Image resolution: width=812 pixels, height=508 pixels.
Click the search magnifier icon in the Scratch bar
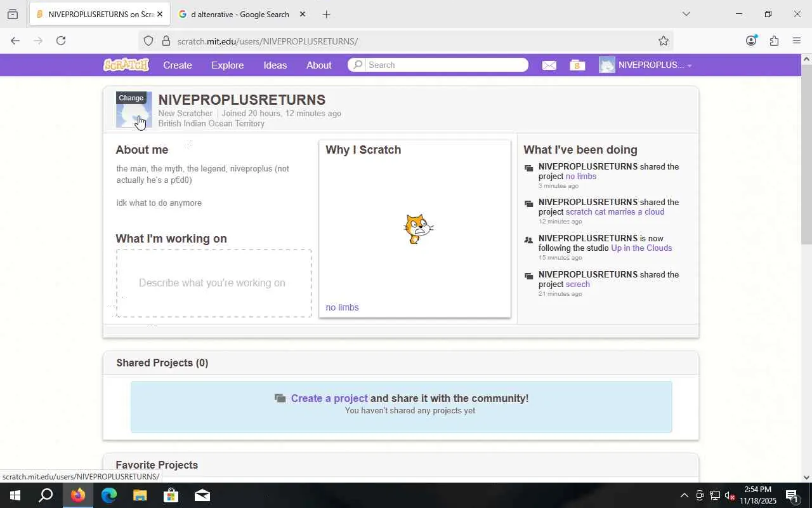pos(358,65)
